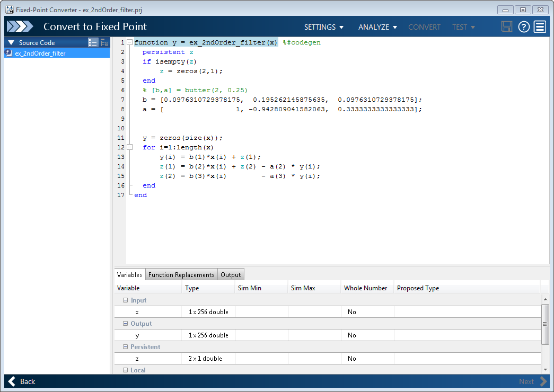Click the Sim Min column header

click(x=261, y=288)
